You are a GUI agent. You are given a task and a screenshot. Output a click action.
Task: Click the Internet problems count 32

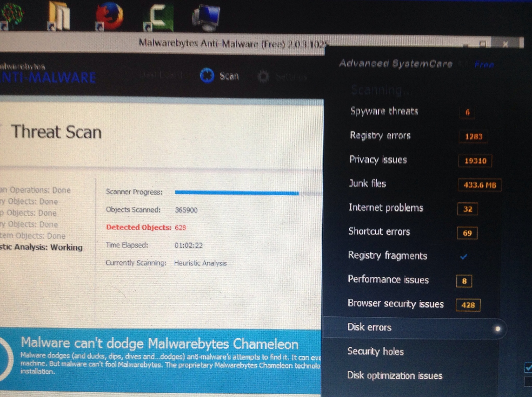click(468, 209)
